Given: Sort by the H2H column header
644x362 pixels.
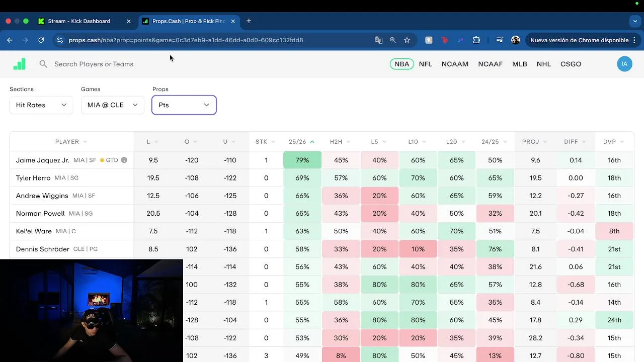Looking at the screenshot, I should pyautogui.click(x=340, y=142).
